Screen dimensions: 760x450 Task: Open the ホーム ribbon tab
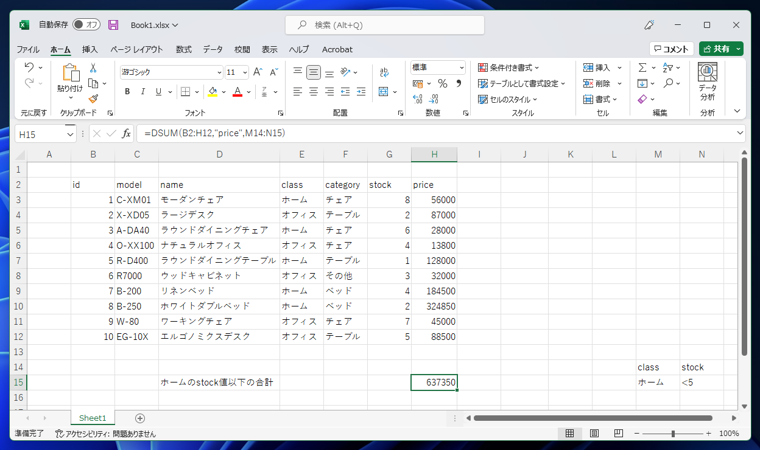60,49
